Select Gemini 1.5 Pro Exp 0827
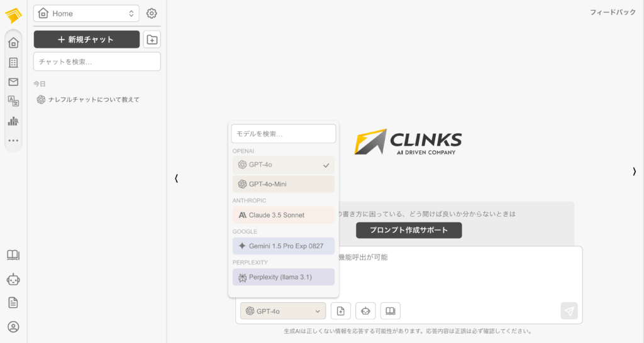Image resolution: width=644 pixels, height=343 pixels. point(283,246)
